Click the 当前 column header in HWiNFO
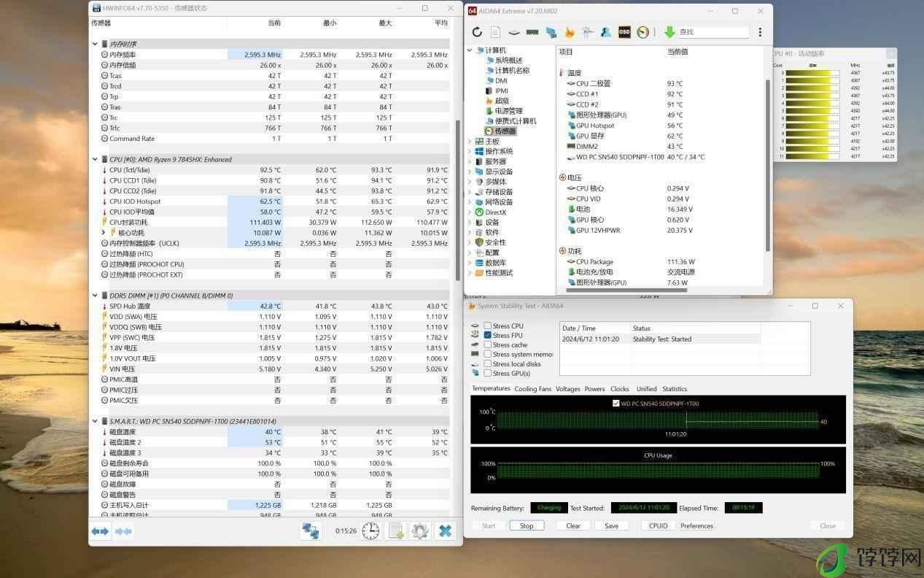Viewport: 924px width, 578px height. click(273, 23)
